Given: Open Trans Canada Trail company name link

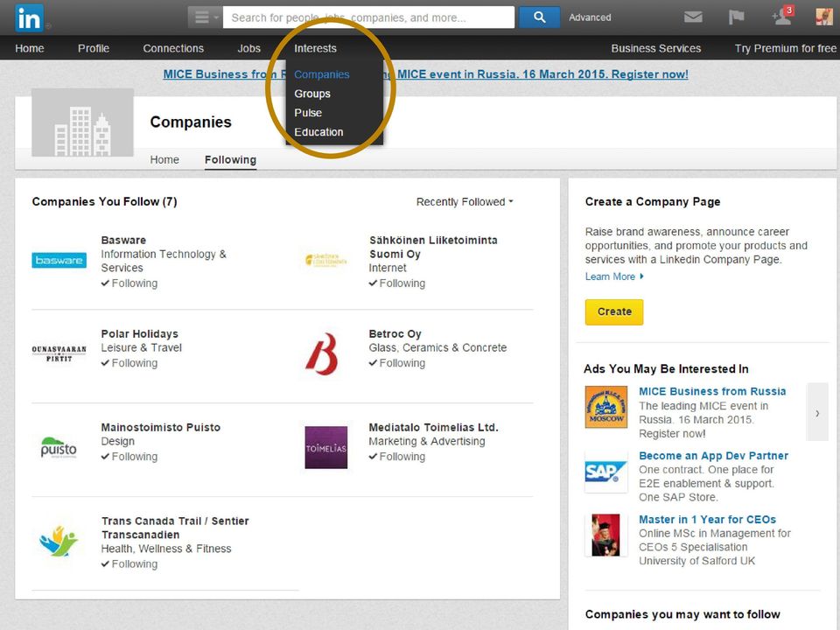Looking at the screenshot, I should [175, 528].
